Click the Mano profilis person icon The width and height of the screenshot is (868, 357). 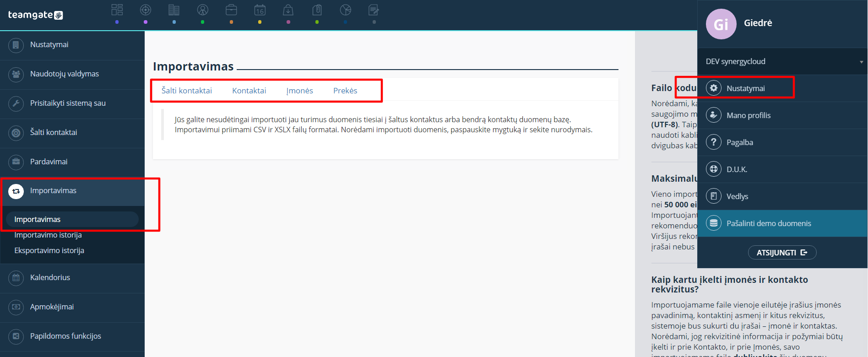point(713,115)
